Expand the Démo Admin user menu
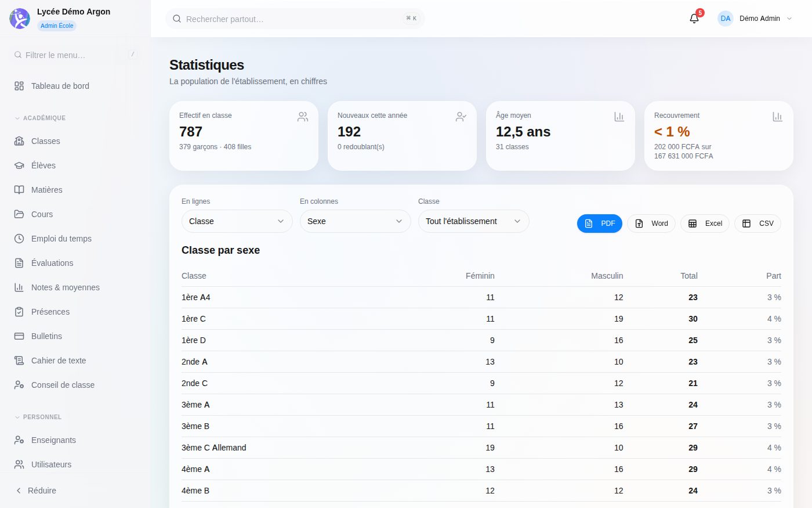This screenshot has width=812, height=508. point(755,19)
